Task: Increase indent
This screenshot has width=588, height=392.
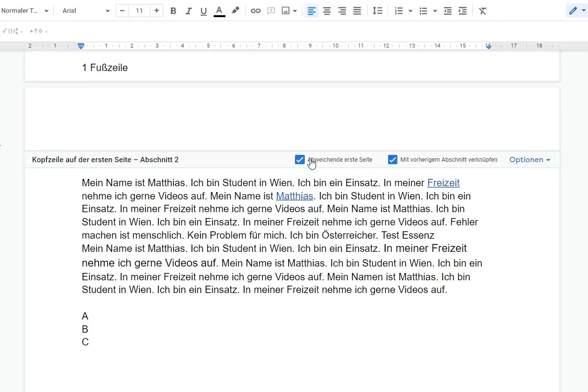Action: pos(463,11)
